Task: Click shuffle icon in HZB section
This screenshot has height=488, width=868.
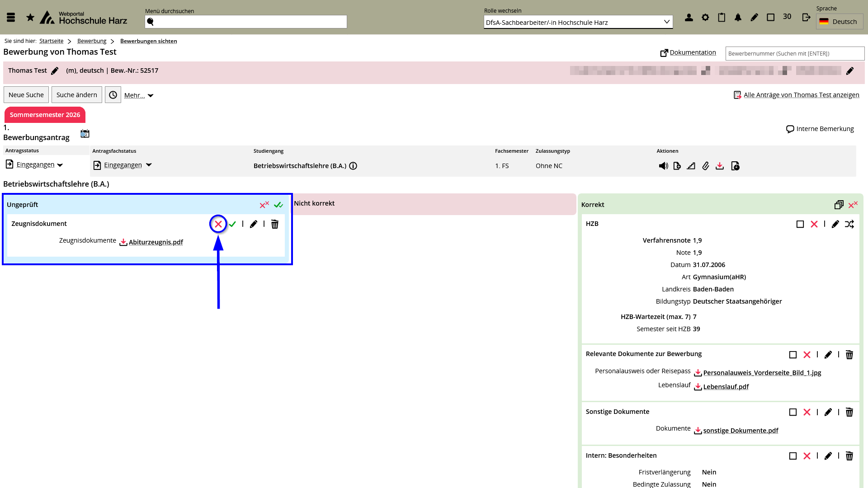Action: point(849,224)
